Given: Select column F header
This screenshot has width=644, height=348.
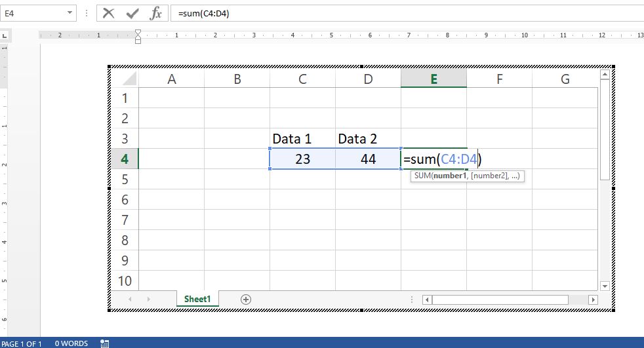Looking at the screenshot, I should click(x=500, y=79).
